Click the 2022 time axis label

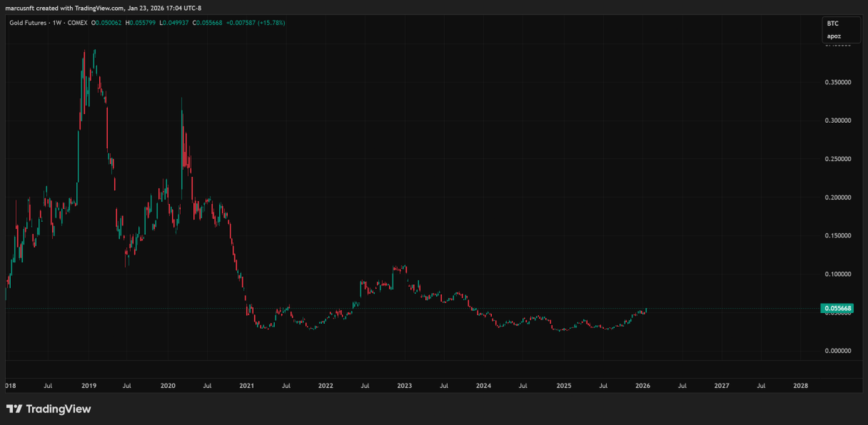[x=325, y=386]
